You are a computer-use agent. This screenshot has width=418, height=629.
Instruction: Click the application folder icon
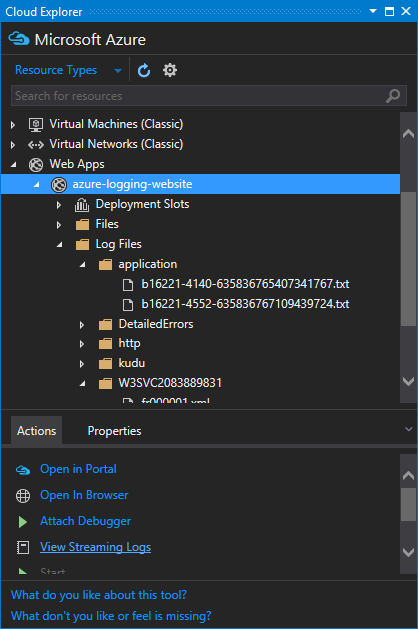(x=105, y=264)
